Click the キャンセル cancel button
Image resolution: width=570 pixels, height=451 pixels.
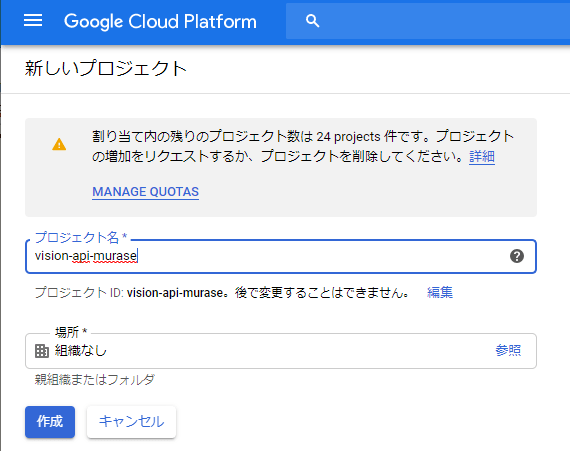click(131, 422)
